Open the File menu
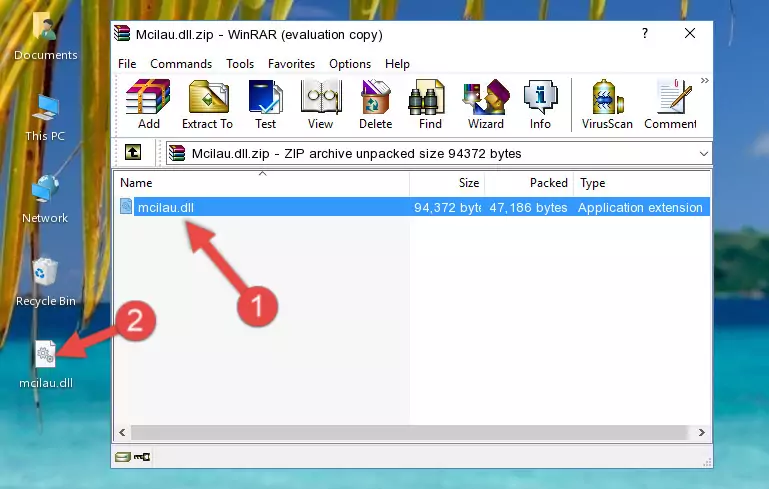 (x=127, y=64)
